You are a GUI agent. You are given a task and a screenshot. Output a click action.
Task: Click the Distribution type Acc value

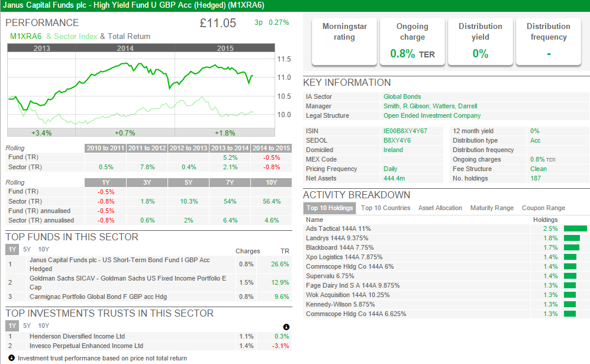(x=535, y=140)
